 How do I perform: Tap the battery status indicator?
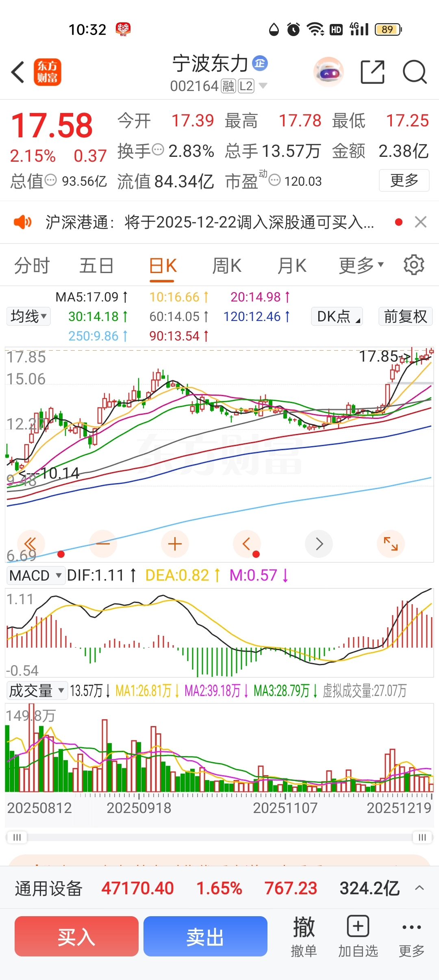[x=388, y=29]
